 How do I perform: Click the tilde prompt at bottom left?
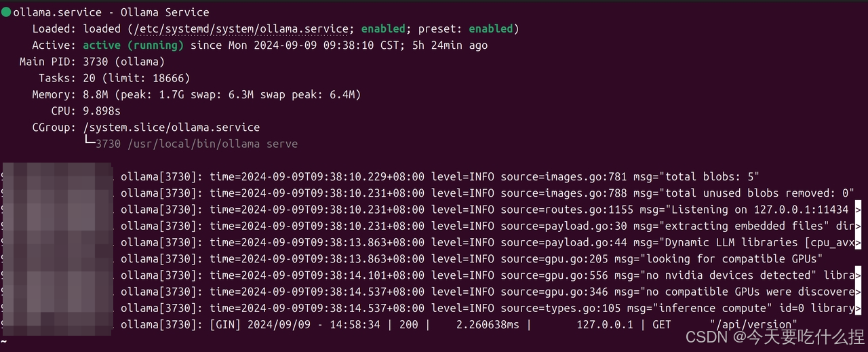point(4,340)
